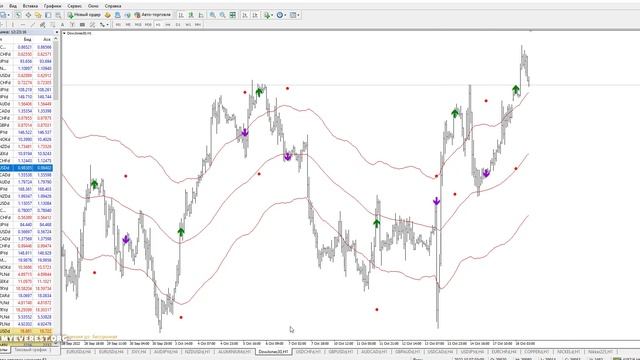Screen dimensions: 640x360
Task: Zoom out on the chart
Action: click(x=222, y=15)
